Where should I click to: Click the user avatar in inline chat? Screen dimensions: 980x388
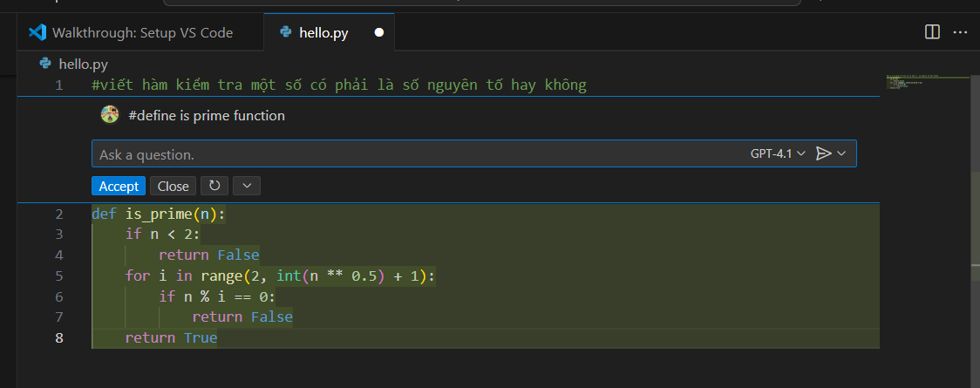[x=110, y=114]
